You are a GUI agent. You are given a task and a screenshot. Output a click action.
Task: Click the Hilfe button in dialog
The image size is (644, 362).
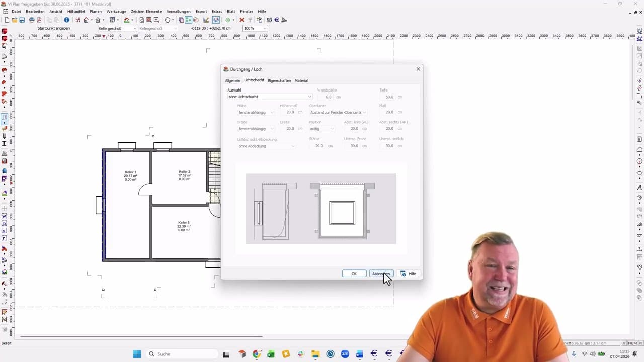[x=409, y=274]
